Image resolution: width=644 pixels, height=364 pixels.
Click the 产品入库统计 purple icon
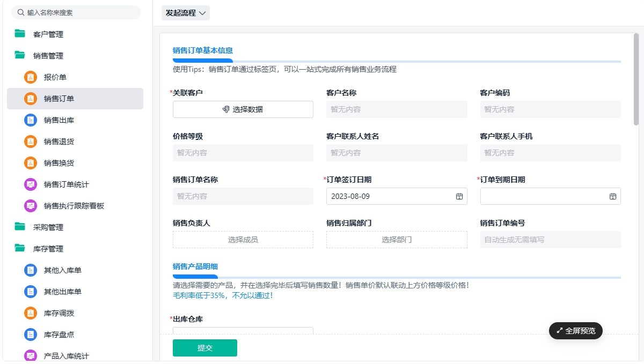31,356
